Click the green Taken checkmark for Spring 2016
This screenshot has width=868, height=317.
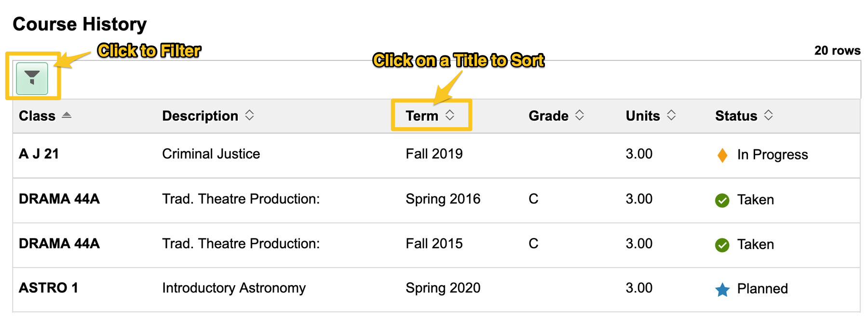722,200
